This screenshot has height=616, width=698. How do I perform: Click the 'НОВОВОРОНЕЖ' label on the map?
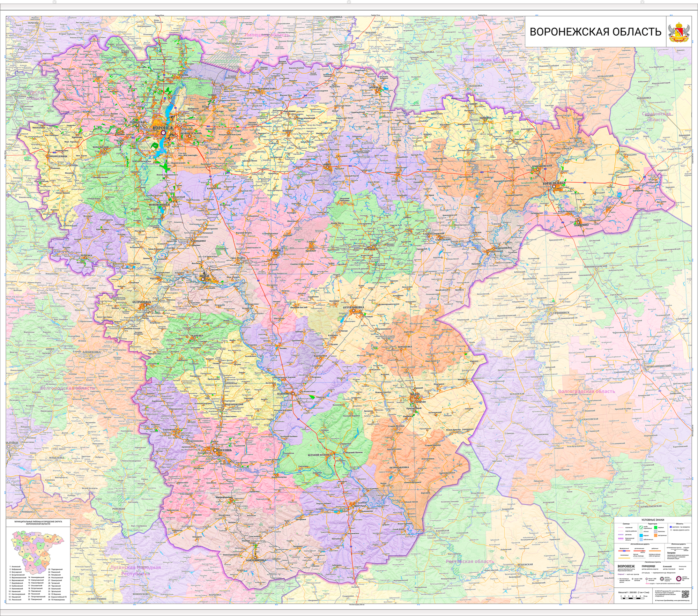[x=159, y=205]
